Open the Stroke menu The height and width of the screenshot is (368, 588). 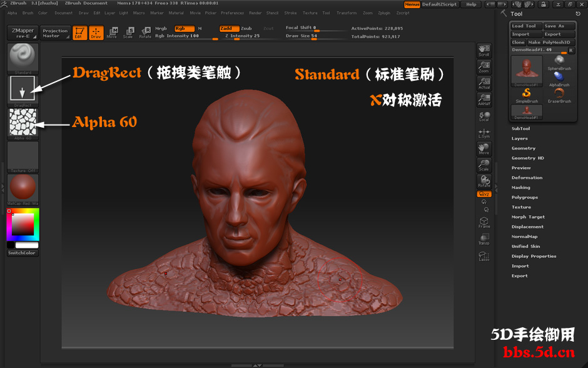click(x=290, y=13)
